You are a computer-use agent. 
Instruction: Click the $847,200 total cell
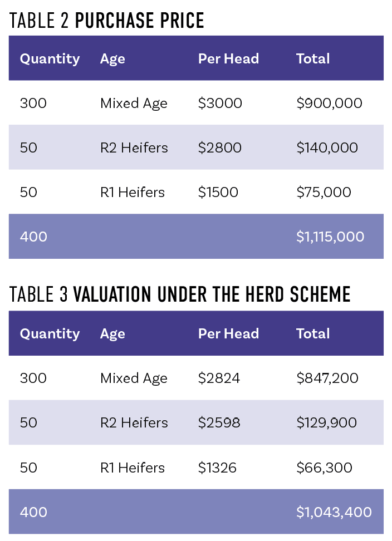327,378
